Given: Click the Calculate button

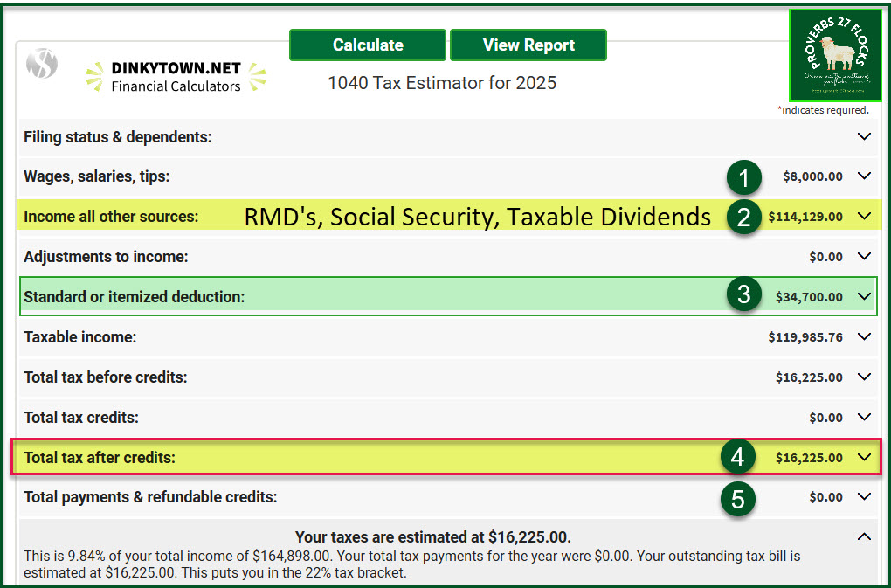Looking at the screenshot, I should [x=368, y=45].
